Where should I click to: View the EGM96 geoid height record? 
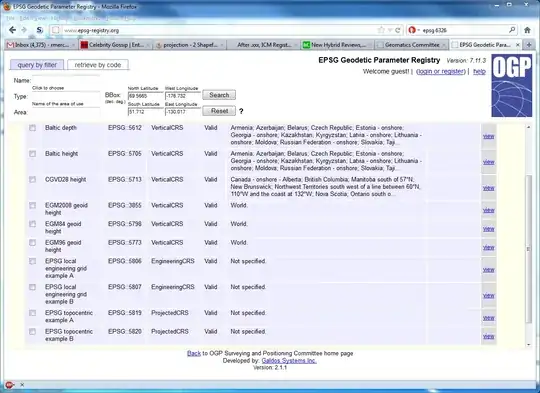[x=488, y=248]
